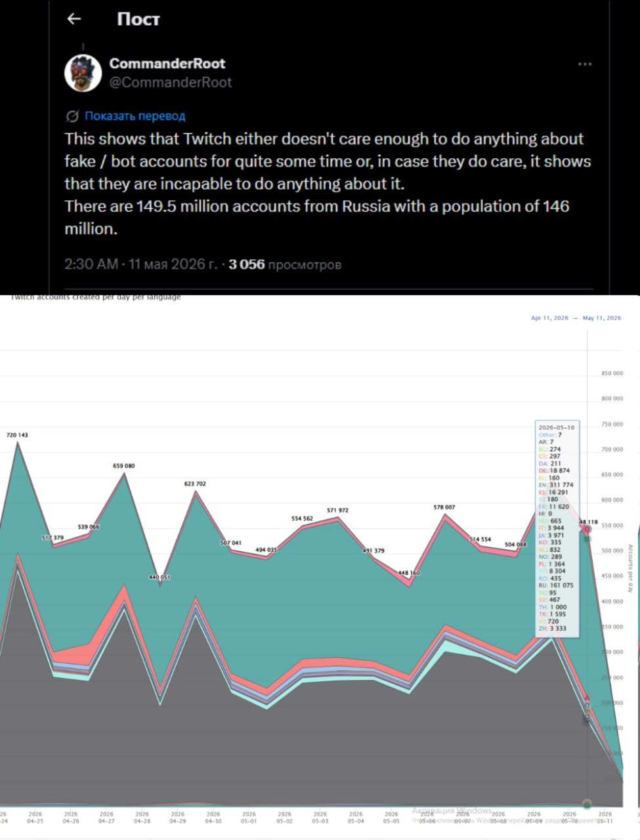Open CommanderRoot's profile avatar
Image resolution: width=640 pixels, height=840 pixels.
83,73
